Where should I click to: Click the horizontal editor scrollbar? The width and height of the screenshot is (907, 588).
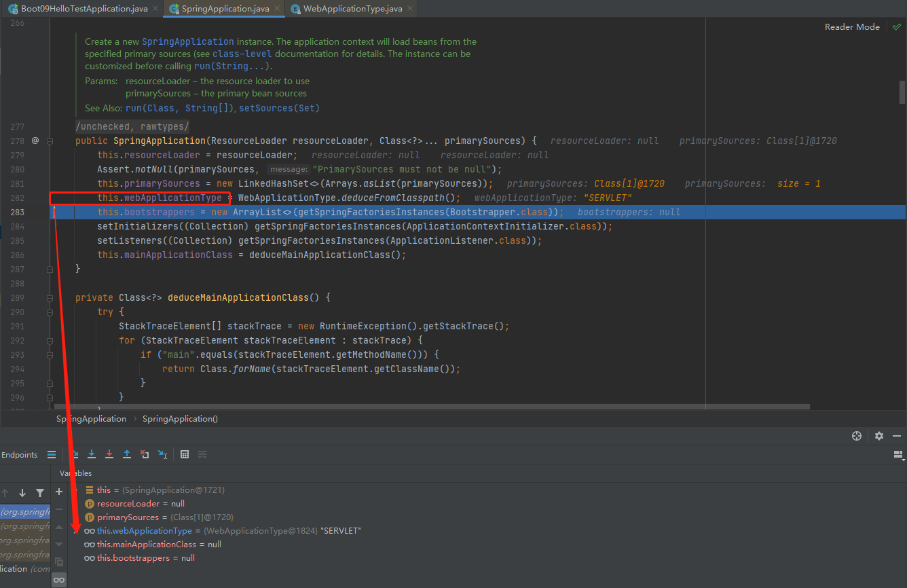click(x=432, y=407)
